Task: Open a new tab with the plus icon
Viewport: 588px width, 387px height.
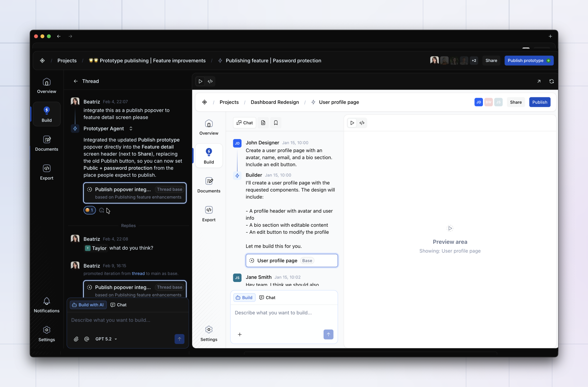Action: (x=550, y=36)
